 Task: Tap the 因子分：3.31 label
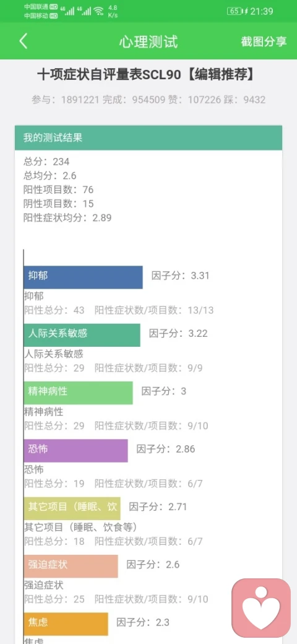tap(180, 276)
